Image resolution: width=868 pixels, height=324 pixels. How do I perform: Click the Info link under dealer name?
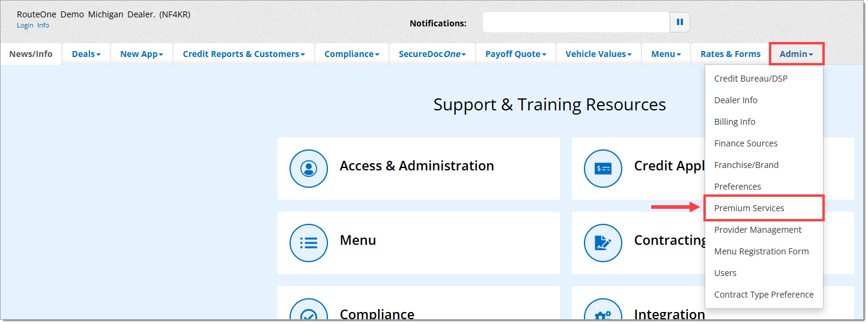click(43, 25)
